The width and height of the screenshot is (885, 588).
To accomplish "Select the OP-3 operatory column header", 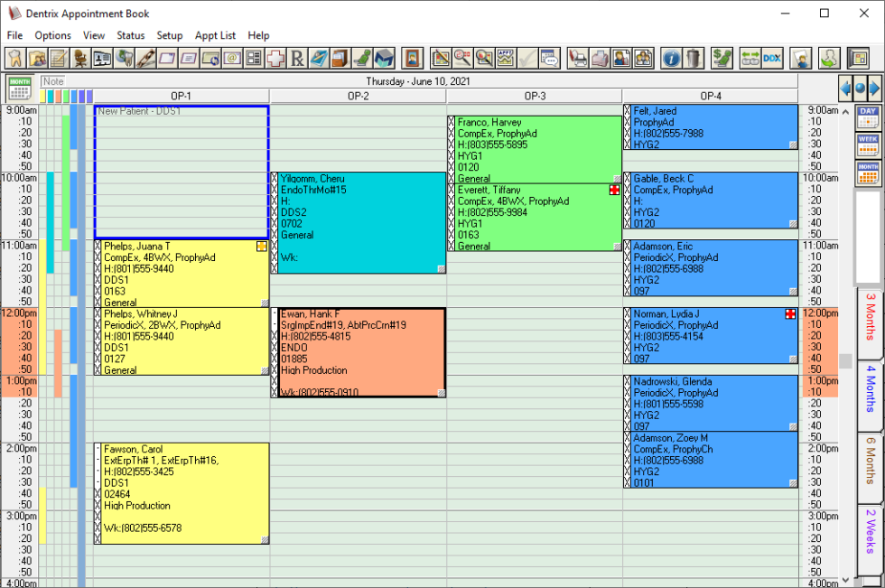I will click(x=535, y=96).
